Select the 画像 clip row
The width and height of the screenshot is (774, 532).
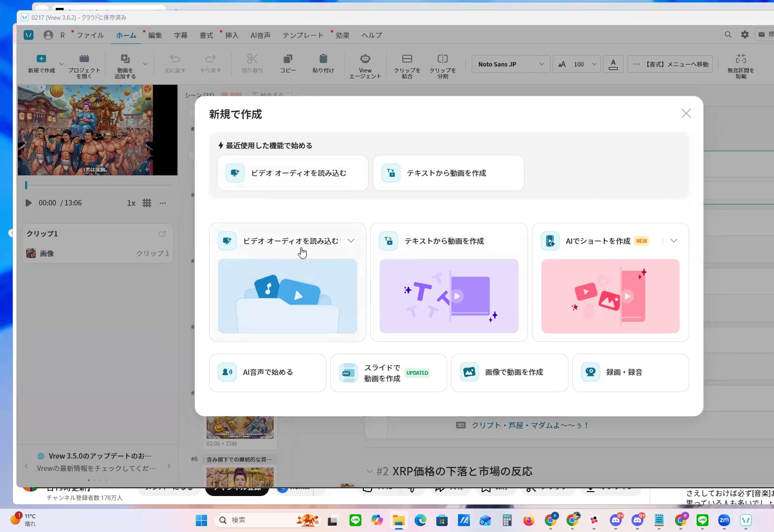tap(98, 253)
